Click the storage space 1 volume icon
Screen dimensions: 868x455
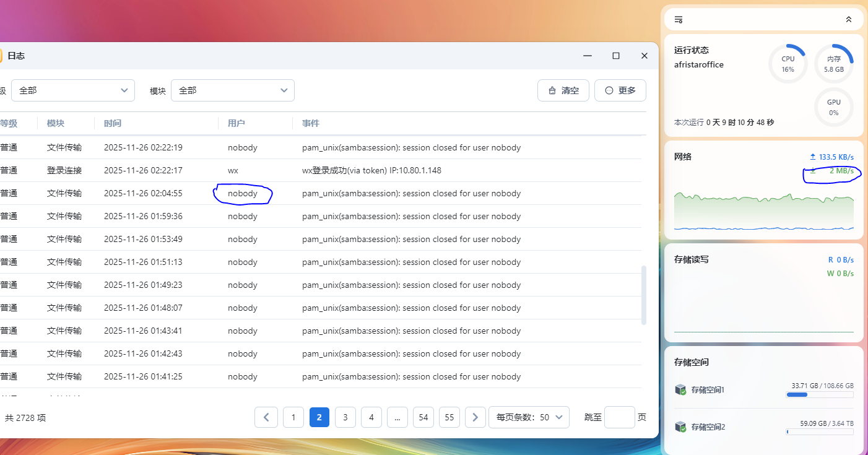(680, 389)
